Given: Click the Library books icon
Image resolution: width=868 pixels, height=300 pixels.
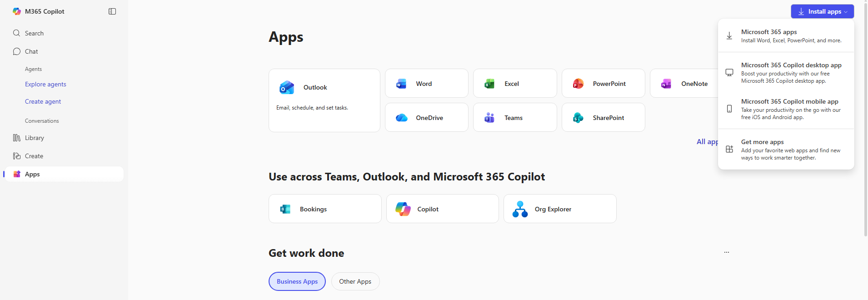Looking at the screenshot, I should pos(17,138).
